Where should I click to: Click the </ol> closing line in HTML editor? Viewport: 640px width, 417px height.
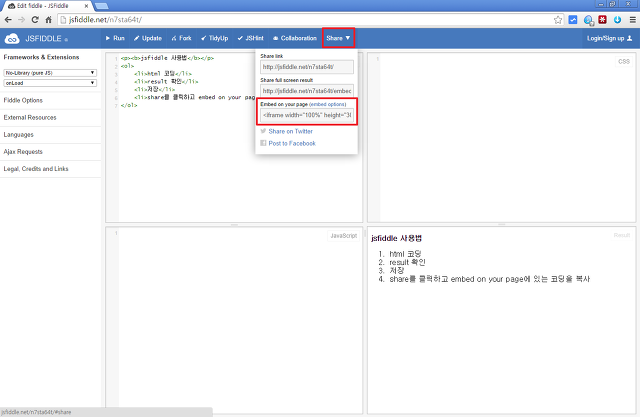(129, 105)
